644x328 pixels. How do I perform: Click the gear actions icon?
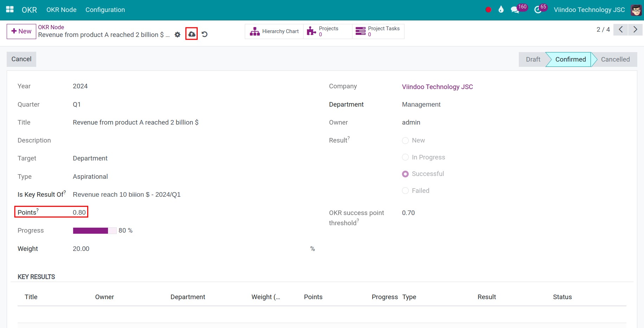178,34
